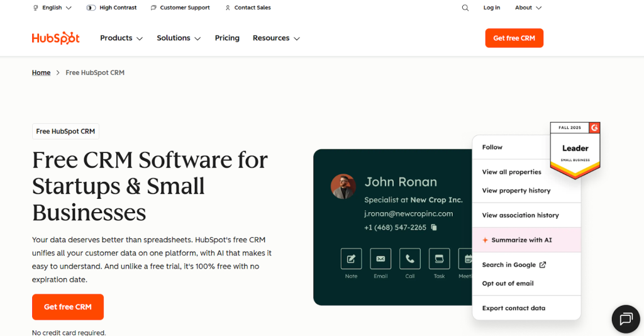Image resolution: width=644 pixels, height=336 pixels.
Task: Click the John Ronan name heading
Action: click(401, 182)
